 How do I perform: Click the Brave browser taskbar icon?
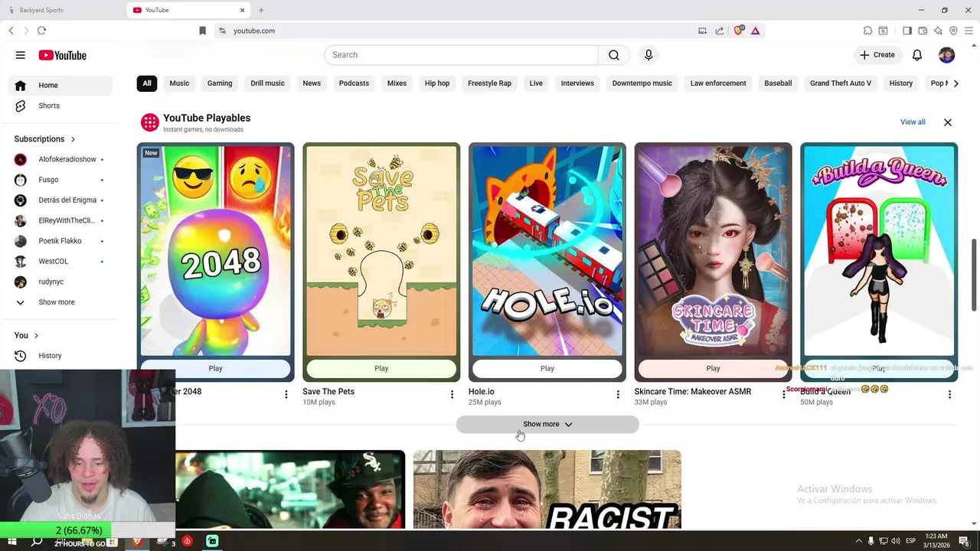(138, 542)
